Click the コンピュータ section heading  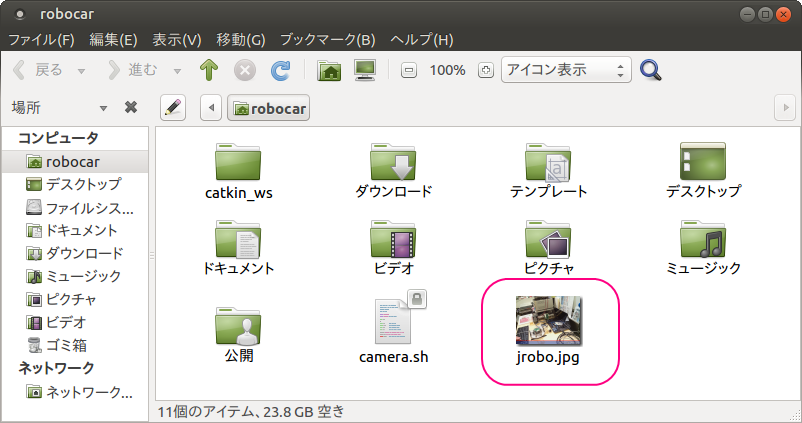coord(58,138)
